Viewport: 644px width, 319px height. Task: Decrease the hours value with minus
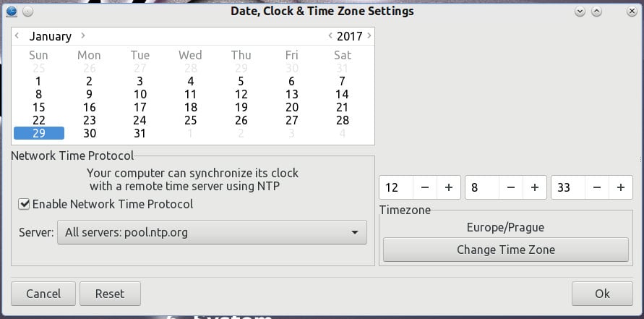click(x=425, y=187)
